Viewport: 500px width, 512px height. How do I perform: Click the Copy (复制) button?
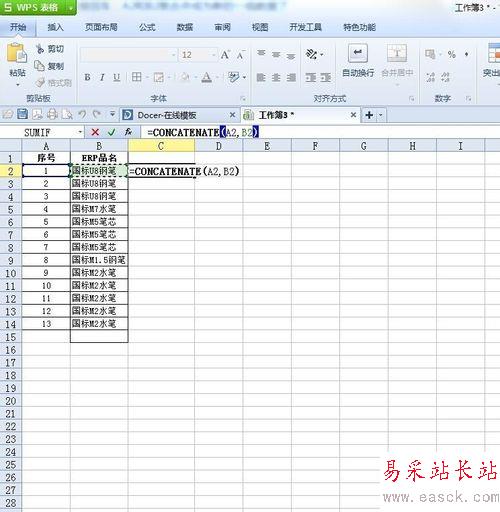(50, 66)
